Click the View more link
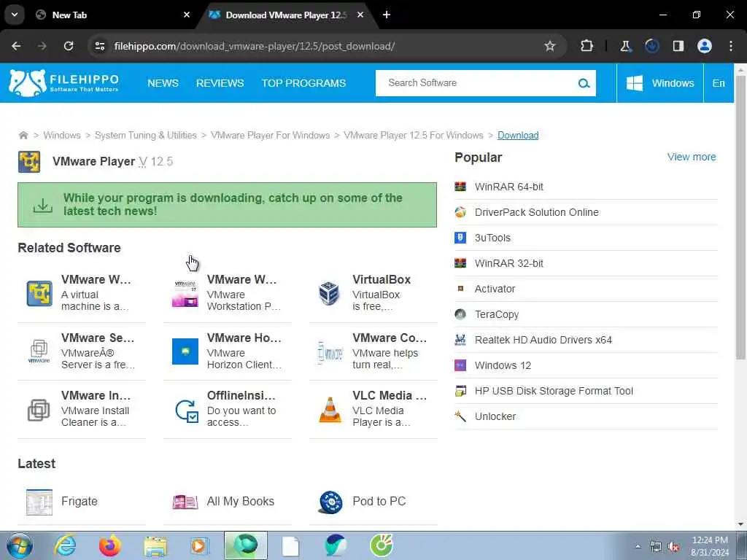Image resolution: width=747 pixels, height=560 pixels. 692,157
